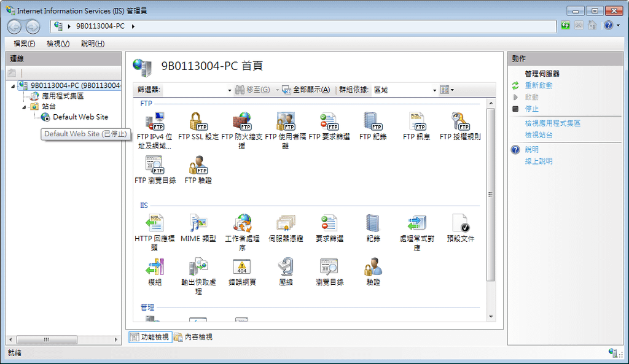629x364 pixels.
Task: Click the feature list vertical scrollbar thumb
Action: (x=491, y=195)
